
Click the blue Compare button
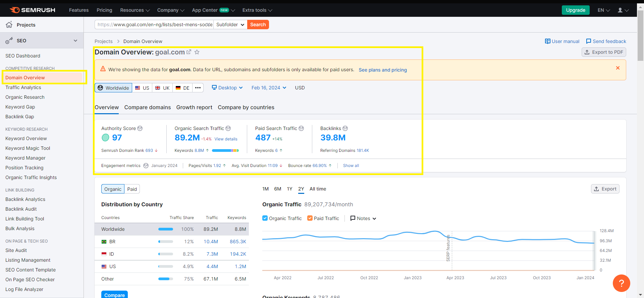[114, 295]
